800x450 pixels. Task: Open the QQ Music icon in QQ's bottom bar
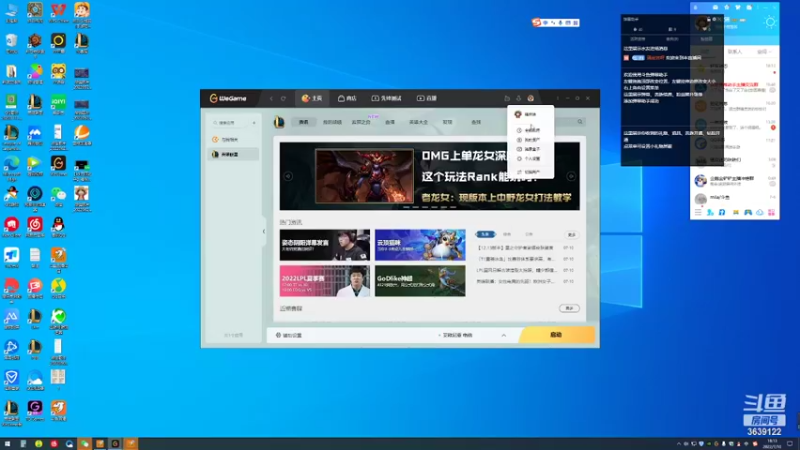722,212
